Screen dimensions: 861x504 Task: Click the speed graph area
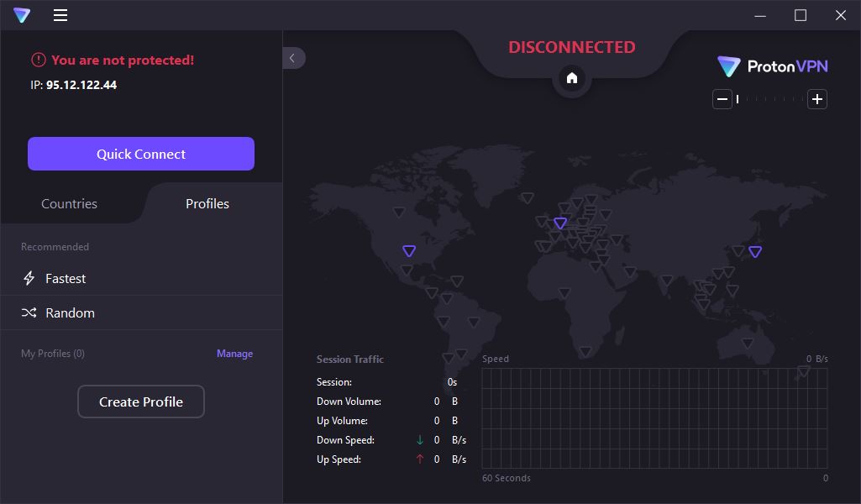(654, 418)
